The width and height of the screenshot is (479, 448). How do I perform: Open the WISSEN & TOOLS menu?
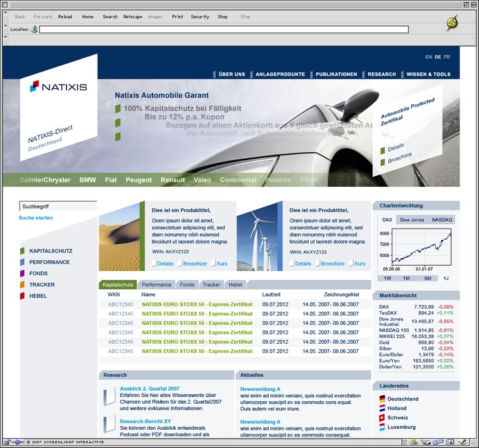(x=428, y=74)
